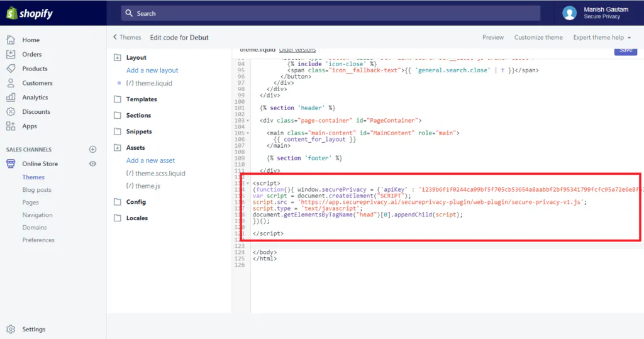This screenshot has width=644, height=339.
Task: Click the </body> line in editor
Action: 265,252
